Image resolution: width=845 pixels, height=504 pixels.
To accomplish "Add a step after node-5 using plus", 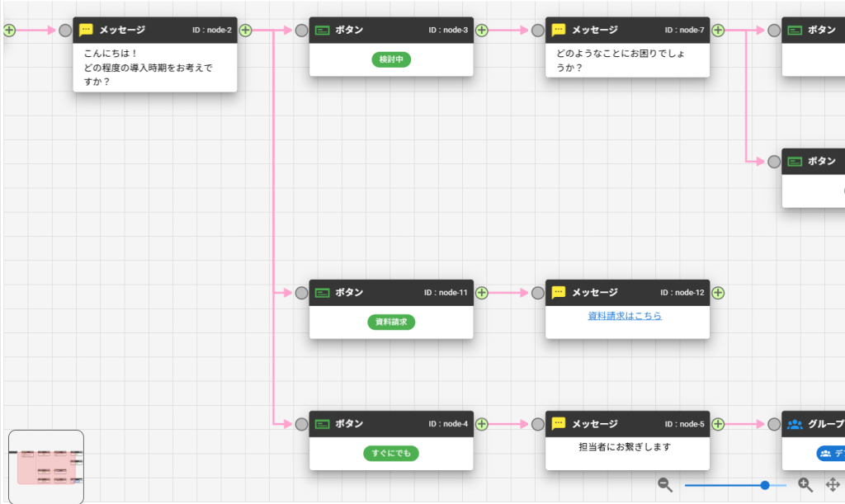I will [x=718, y=424].
